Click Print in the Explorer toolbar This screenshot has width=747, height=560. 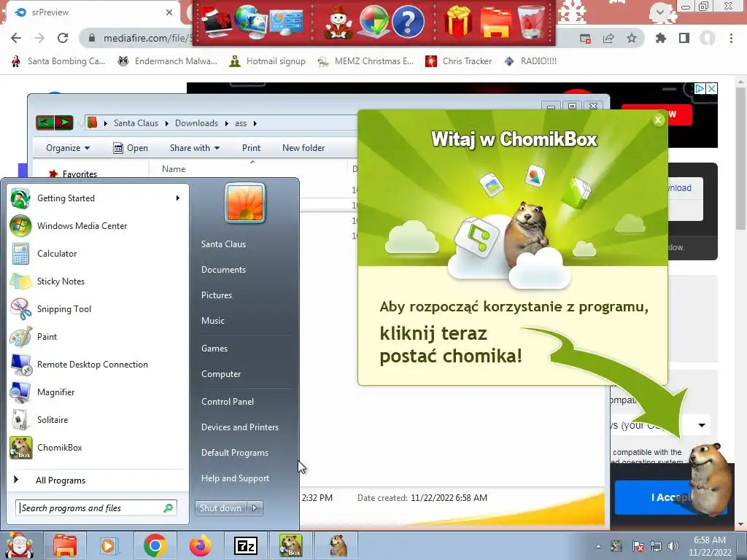click(x=251, y=148)
